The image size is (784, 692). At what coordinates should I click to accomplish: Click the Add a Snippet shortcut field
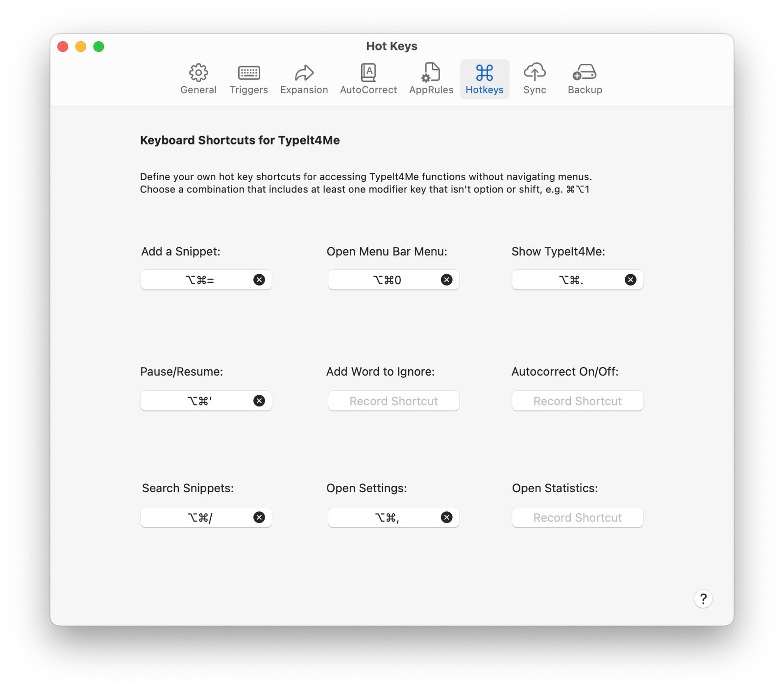pos(200,280)
